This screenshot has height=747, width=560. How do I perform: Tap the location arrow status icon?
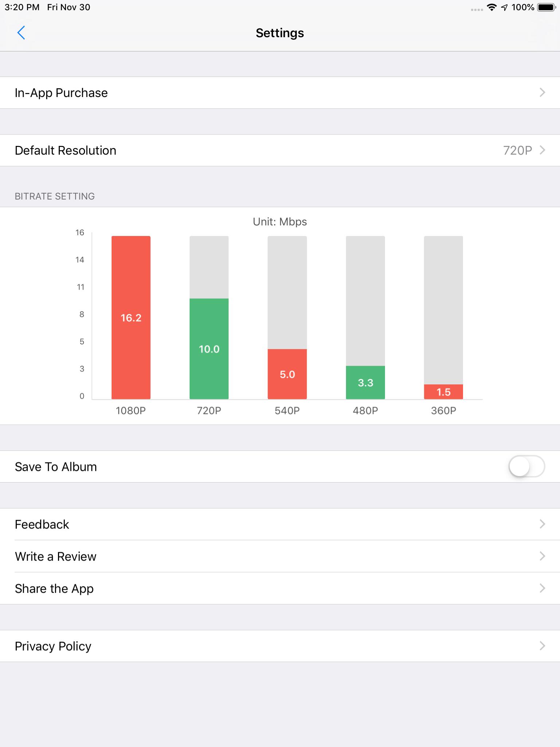pyautogui.click(x=504, y=8)
